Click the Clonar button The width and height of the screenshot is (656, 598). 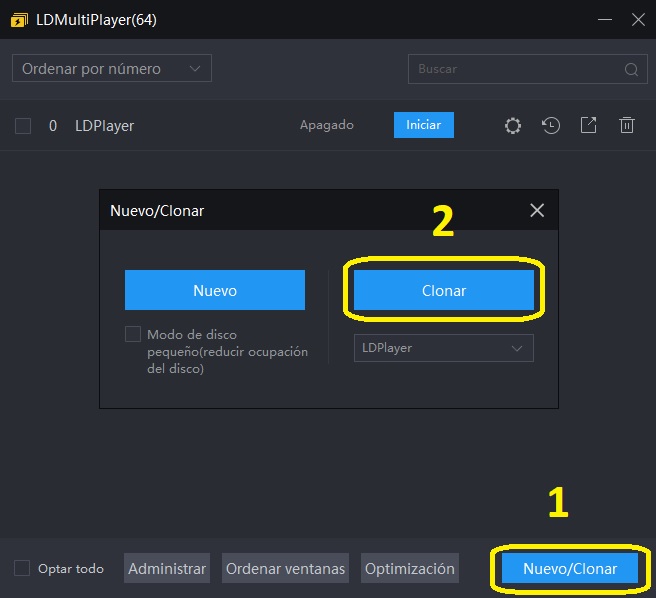[x=443, y=290]
